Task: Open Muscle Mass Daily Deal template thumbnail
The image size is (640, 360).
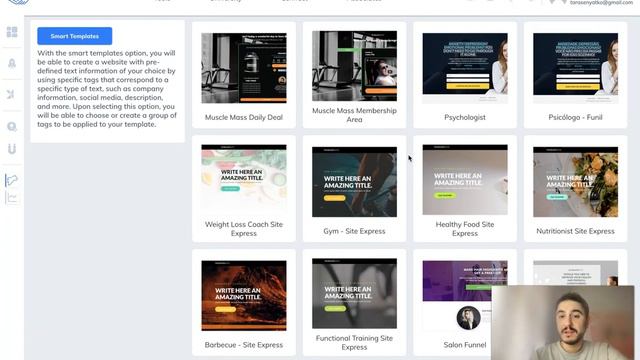Action: (x=244, y=68)
